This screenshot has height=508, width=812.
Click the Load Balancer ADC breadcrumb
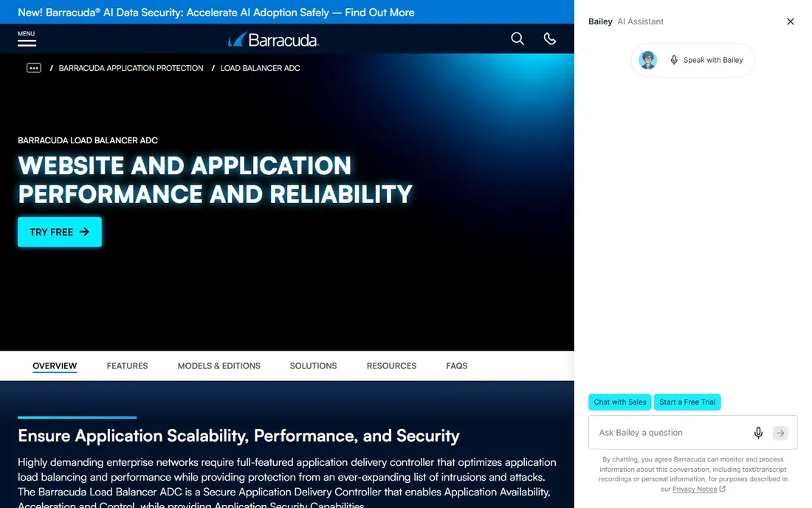click(x=261, y=68)
